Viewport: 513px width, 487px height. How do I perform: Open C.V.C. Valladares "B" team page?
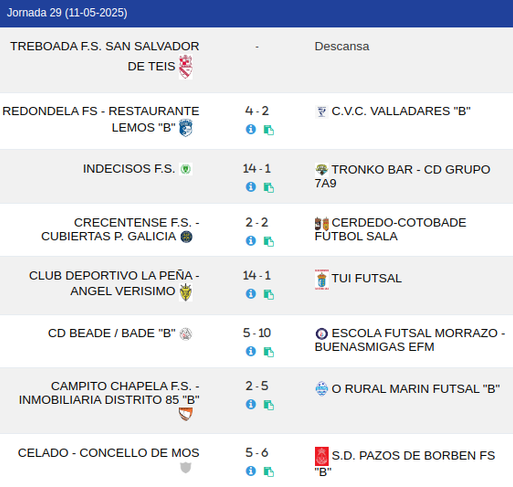[401, 111]
